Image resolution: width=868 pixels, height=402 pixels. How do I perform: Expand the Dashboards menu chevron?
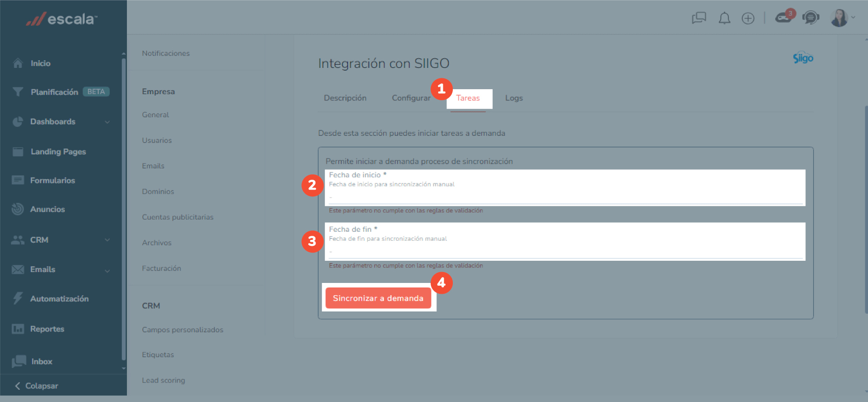[x=107, y=122]
